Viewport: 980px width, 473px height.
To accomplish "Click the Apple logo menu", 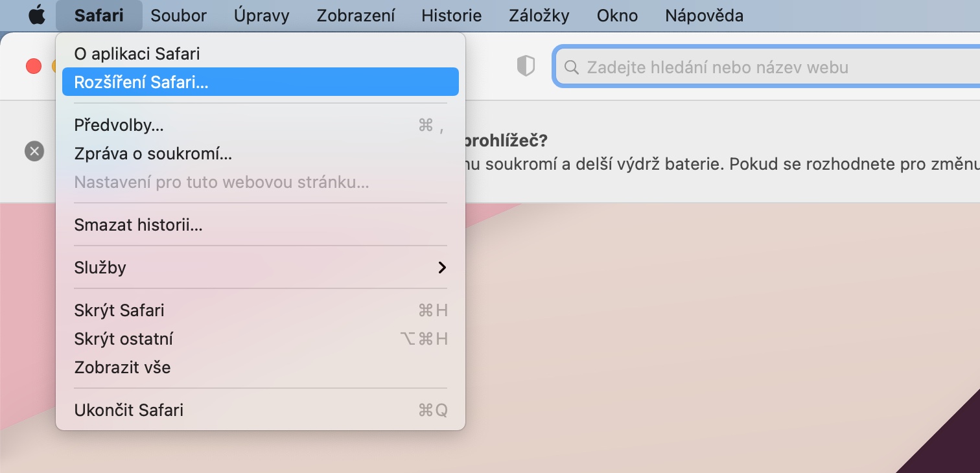I will click(37, 16).
